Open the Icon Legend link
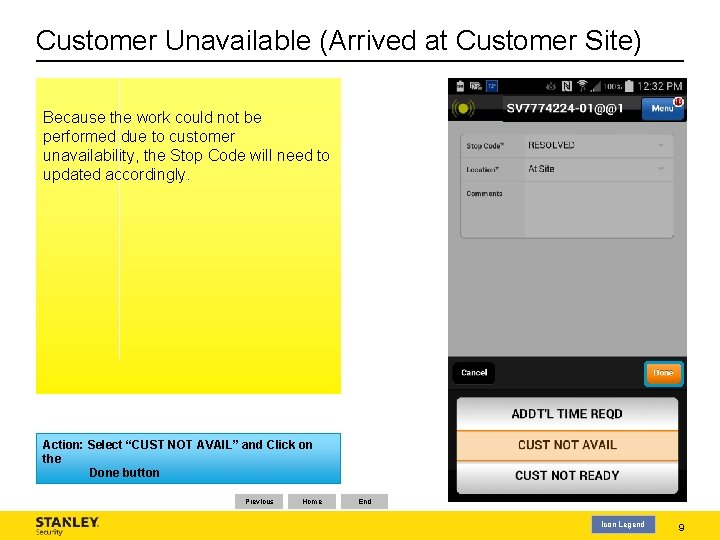The image size is (720, 540). pos(623,524)
